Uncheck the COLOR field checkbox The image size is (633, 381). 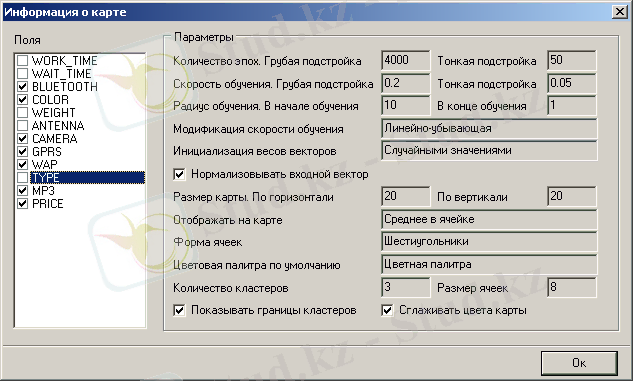(x=23, y=99)
